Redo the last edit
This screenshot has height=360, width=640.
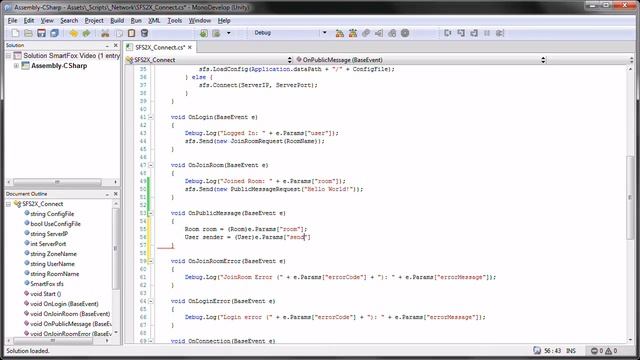click(86, 33)
